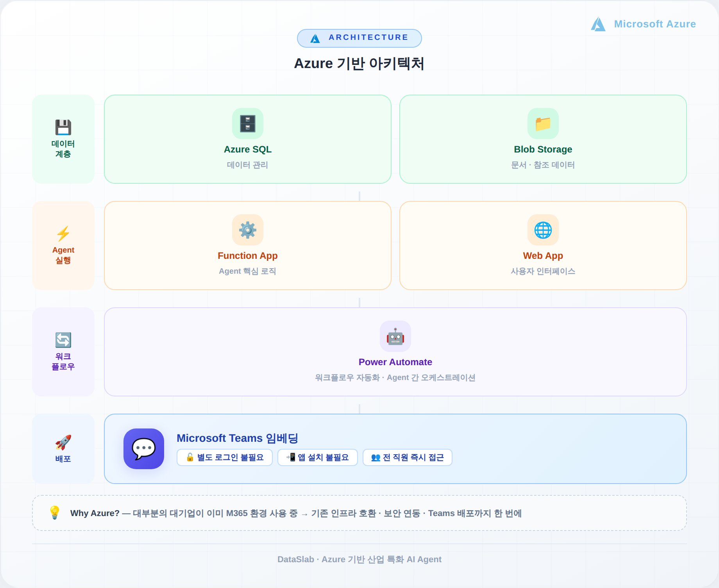Click the 'Azure 기반 아키텍처' title
The width and height of the screenshot is (719, 588).
(359, 63)
